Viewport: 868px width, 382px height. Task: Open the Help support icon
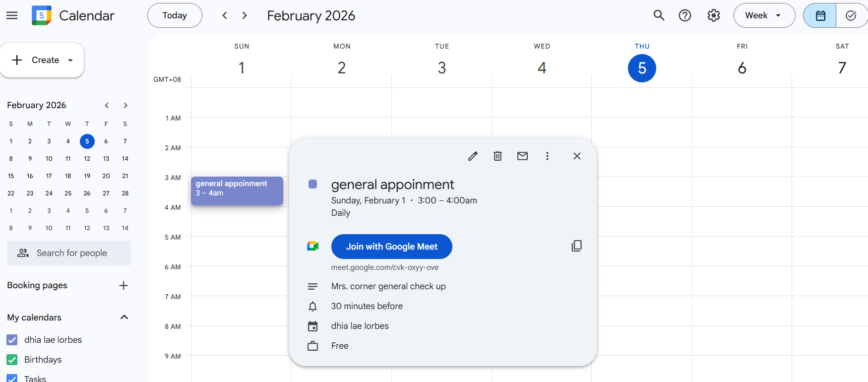[x=685, y=15]
